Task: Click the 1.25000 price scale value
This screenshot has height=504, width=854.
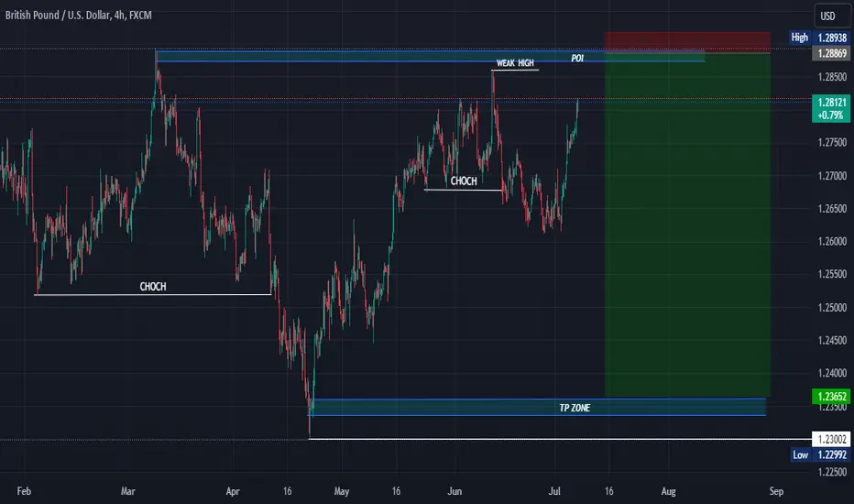Action: [x=832, y=307]
